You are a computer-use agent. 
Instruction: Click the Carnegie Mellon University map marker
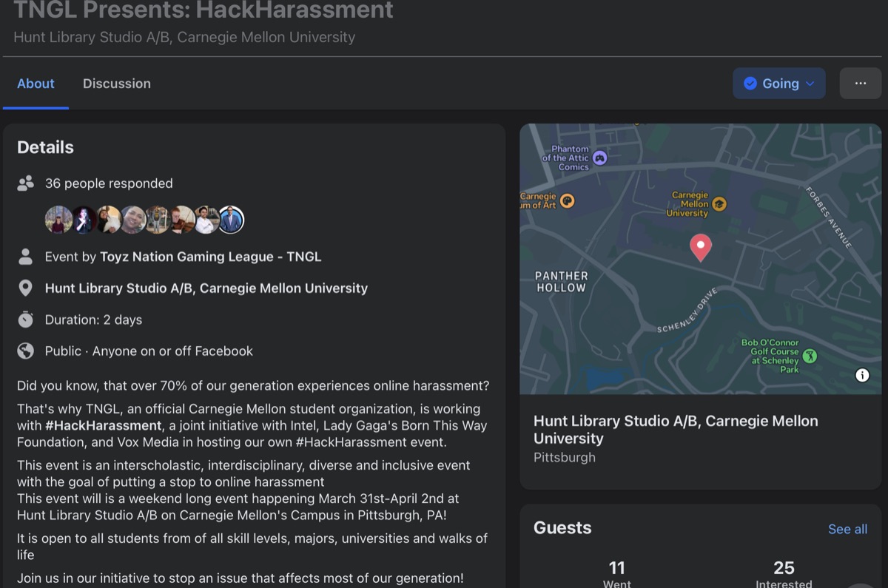click(719, 203)
